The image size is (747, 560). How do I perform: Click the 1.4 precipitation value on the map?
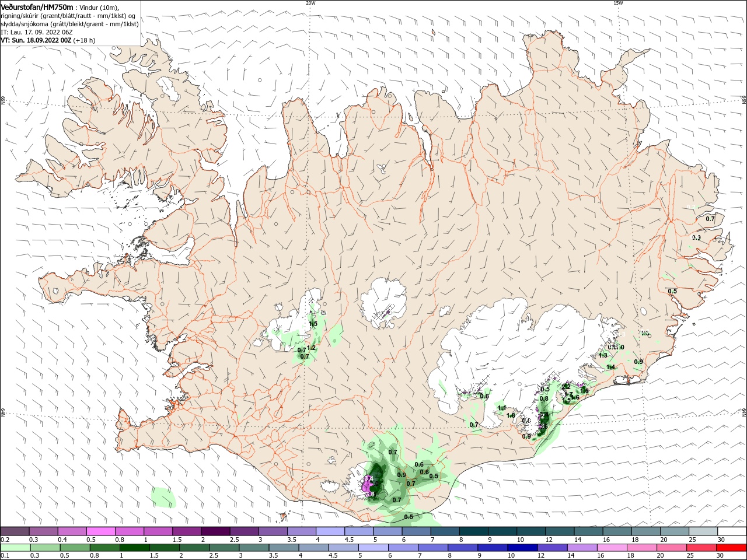[610, 367]
